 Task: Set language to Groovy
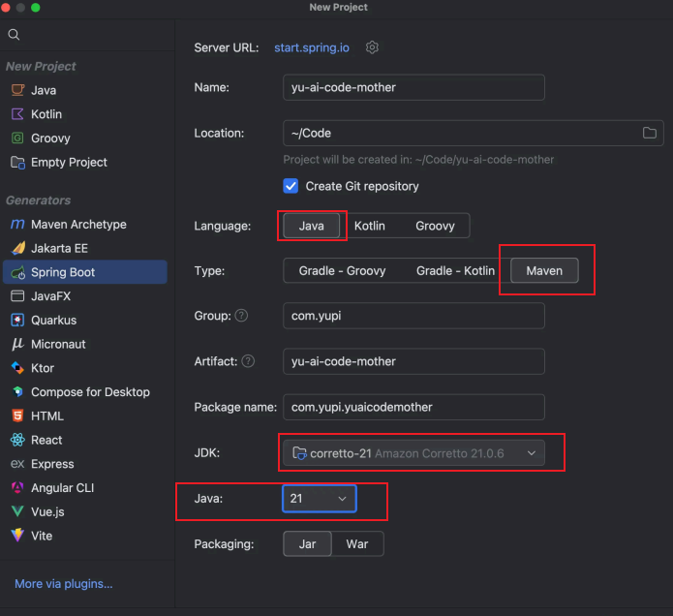click(x=435, y=226)
